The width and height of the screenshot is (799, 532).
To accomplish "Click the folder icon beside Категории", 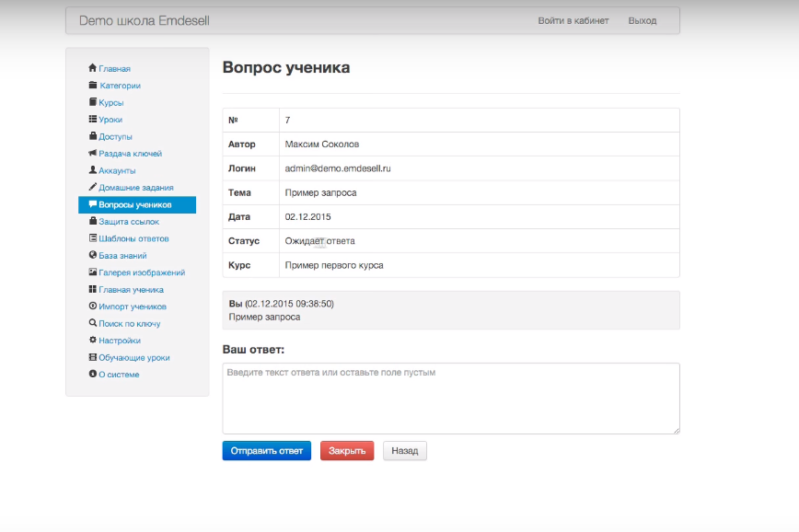I will tap(92, 86).
